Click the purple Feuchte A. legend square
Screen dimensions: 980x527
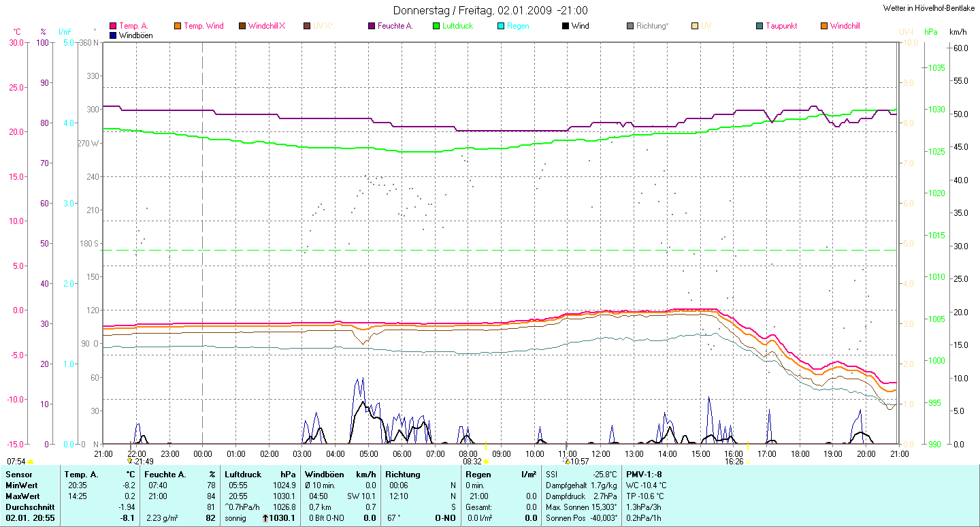click(372, 27)
